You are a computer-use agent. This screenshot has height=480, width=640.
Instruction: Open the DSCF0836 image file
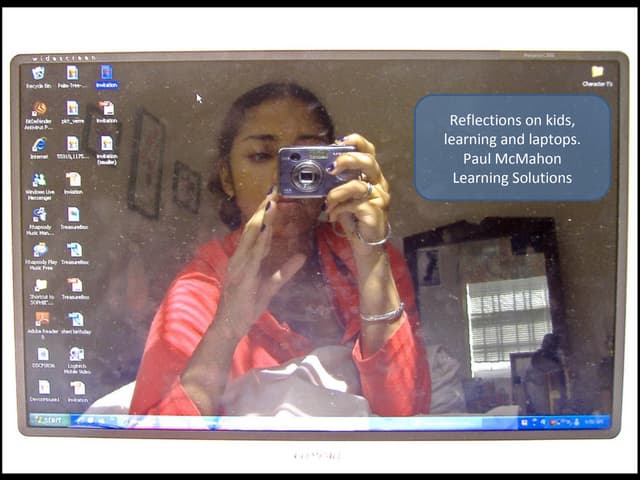pos(42,355)
